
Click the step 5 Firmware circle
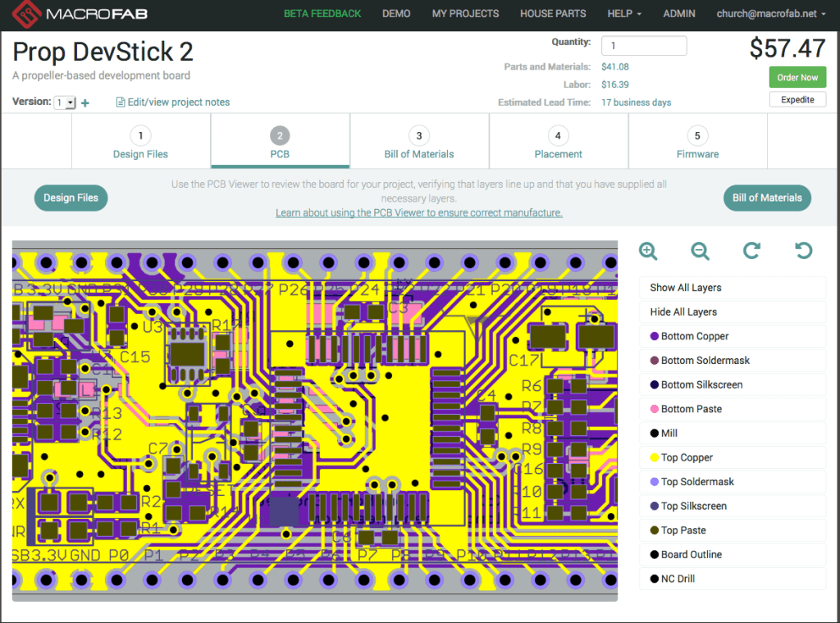pyautogui.click(x=697, y=136)
